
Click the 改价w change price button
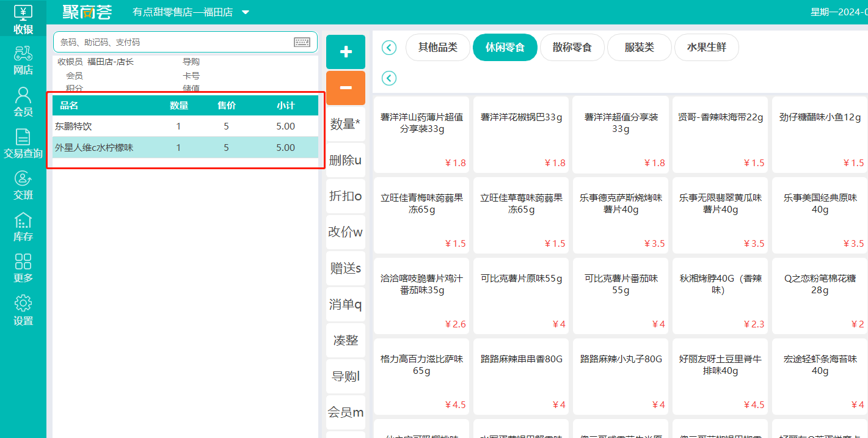346,232
